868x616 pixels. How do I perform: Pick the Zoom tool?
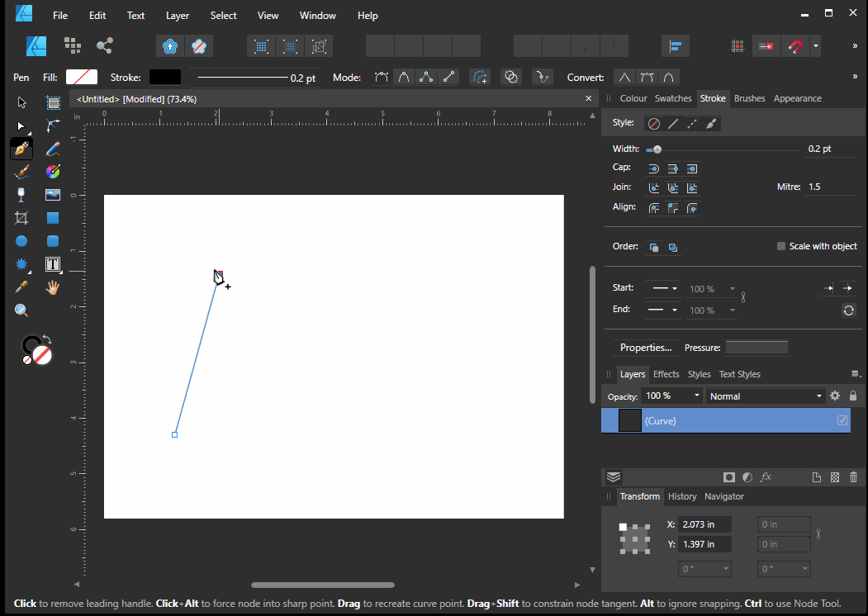[21, 310]
